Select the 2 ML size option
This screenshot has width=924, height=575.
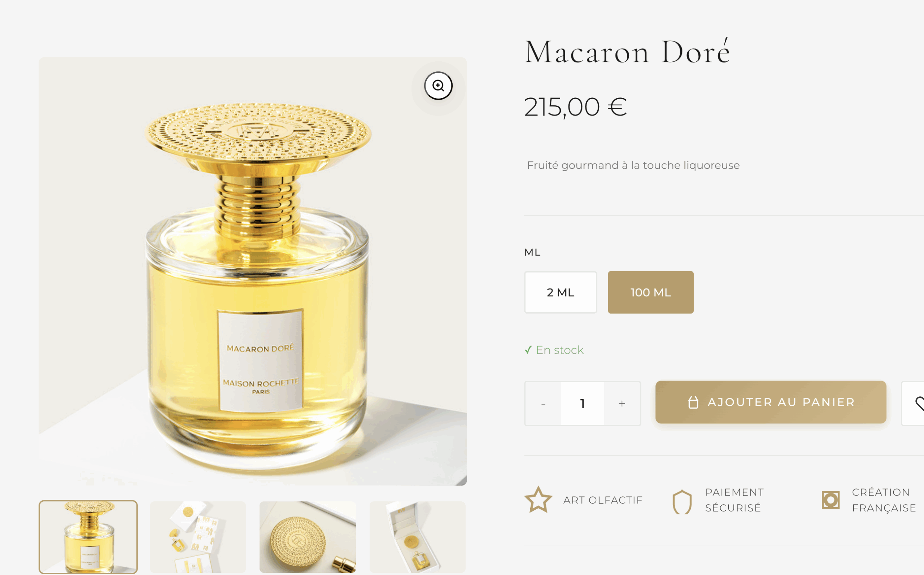click(561, 292)
